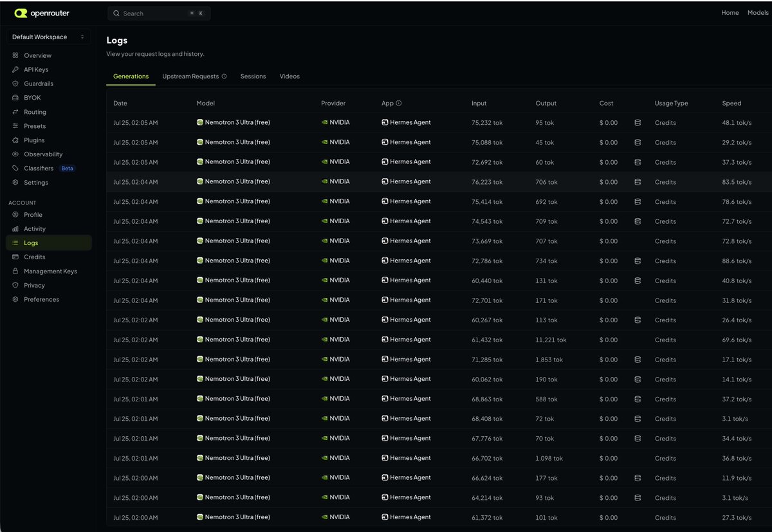
Task: Click the Search input field
Action: [159, 13]
